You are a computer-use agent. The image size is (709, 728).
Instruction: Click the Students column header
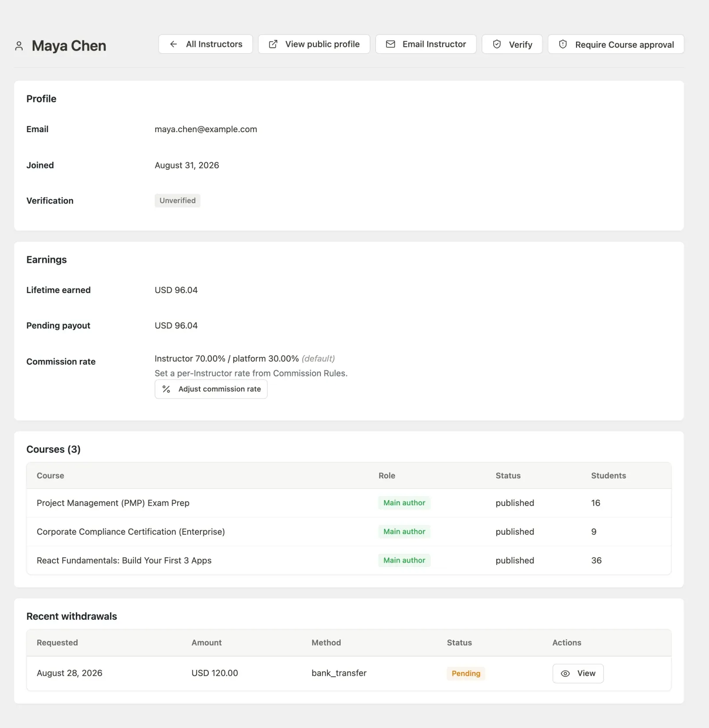click(608, 476)
